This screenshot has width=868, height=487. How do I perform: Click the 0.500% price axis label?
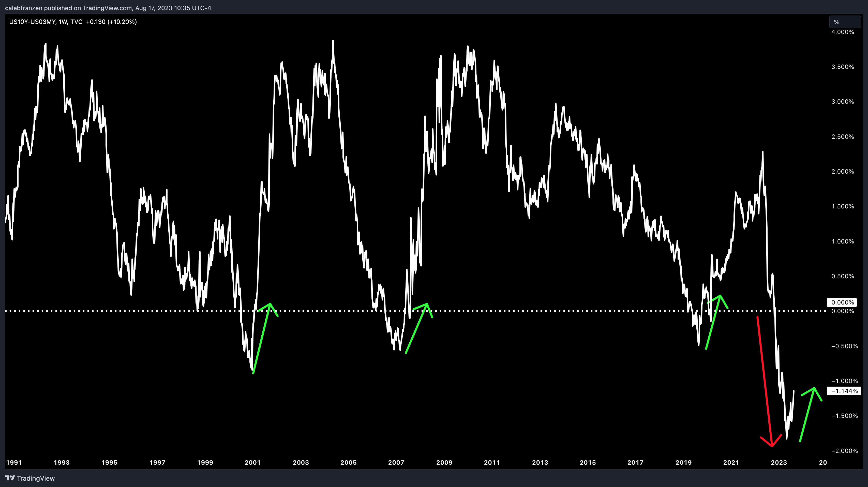tap(843, 276)
